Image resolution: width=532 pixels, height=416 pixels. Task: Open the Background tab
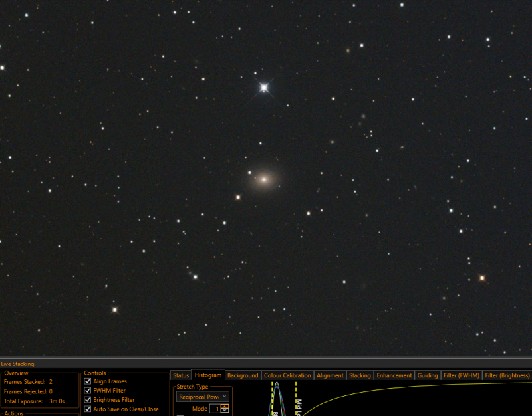243,375
